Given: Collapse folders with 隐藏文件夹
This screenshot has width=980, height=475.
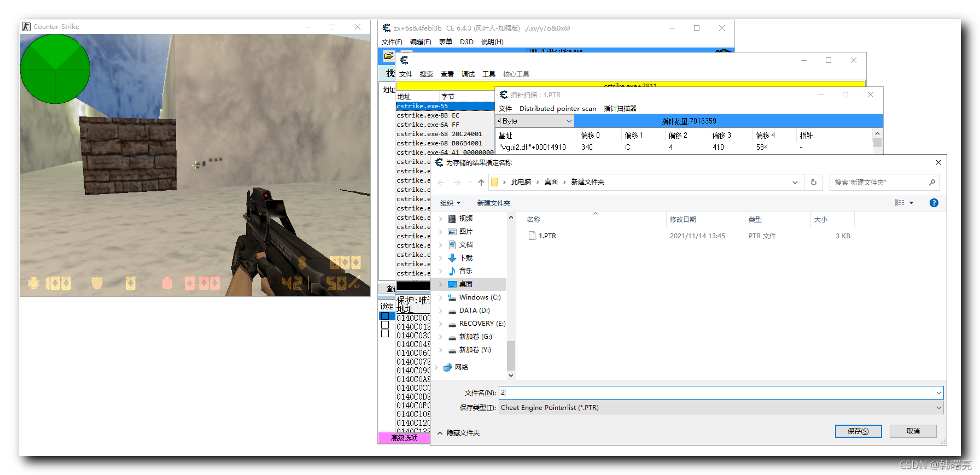Looking at the screenshot, I should click(458, 433).
